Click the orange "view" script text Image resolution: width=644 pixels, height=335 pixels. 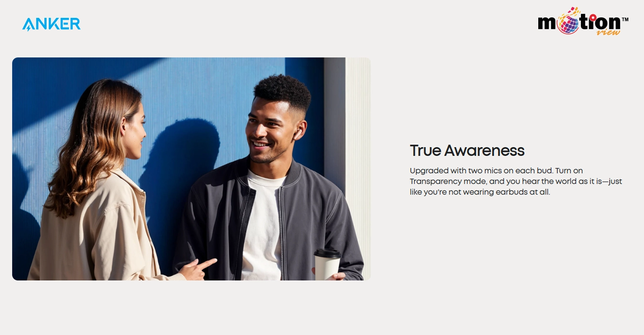tap(608, 32)
